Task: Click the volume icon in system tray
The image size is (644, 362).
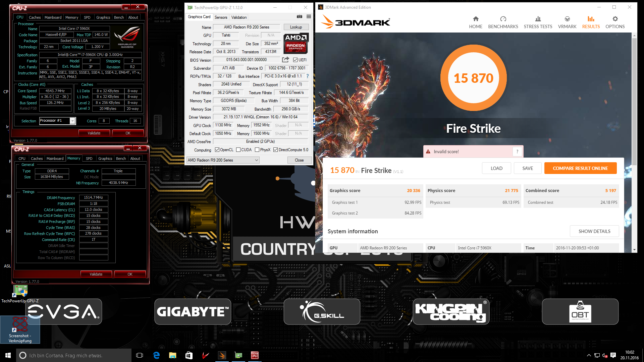Action: 605,355
